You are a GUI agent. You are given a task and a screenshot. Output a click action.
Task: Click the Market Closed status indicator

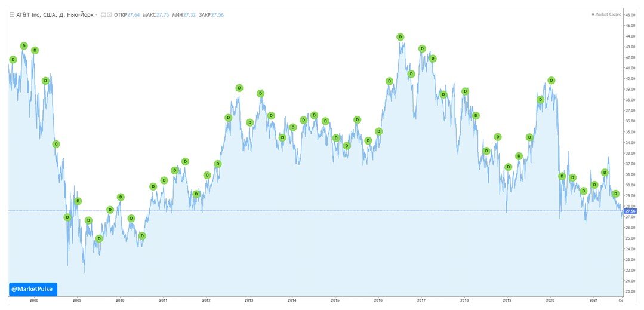tap(606, 14)
